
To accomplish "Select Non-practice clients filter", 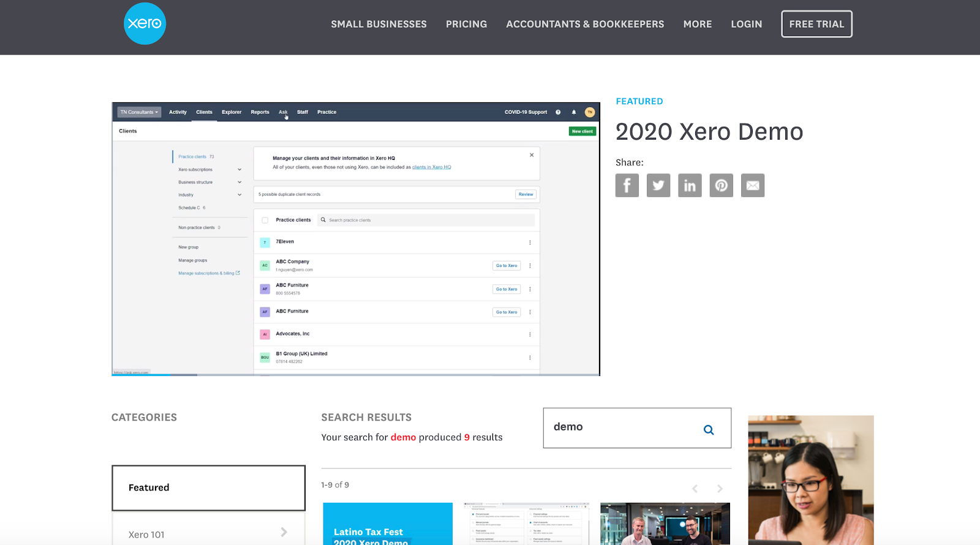I will click(x=199, y=228).
